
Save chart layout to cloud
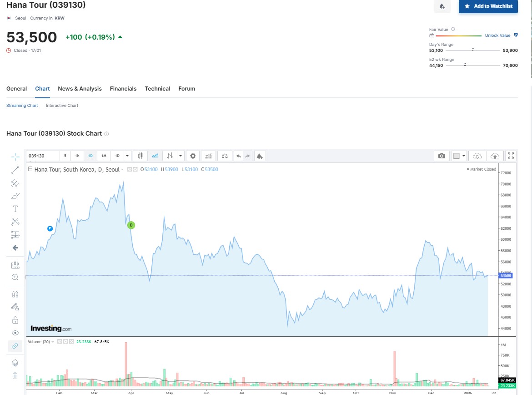[x=495, y=156]
